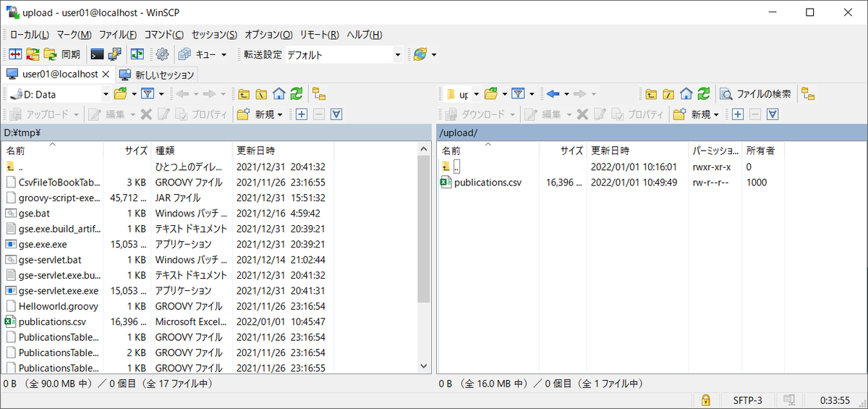
Task: Sort local files by 名前 column header
Action: click(x=53, y=151)
